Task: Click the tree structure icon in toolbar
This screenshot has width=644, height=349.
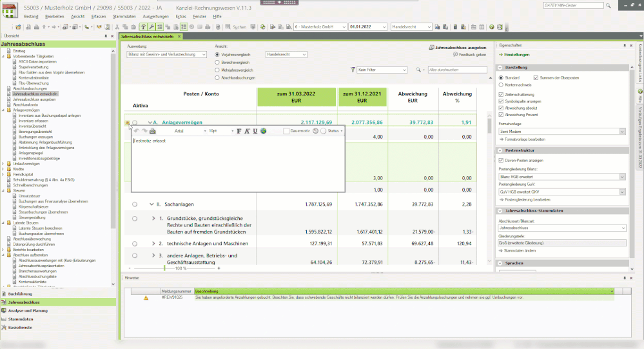Action: [x=143, y=27]
